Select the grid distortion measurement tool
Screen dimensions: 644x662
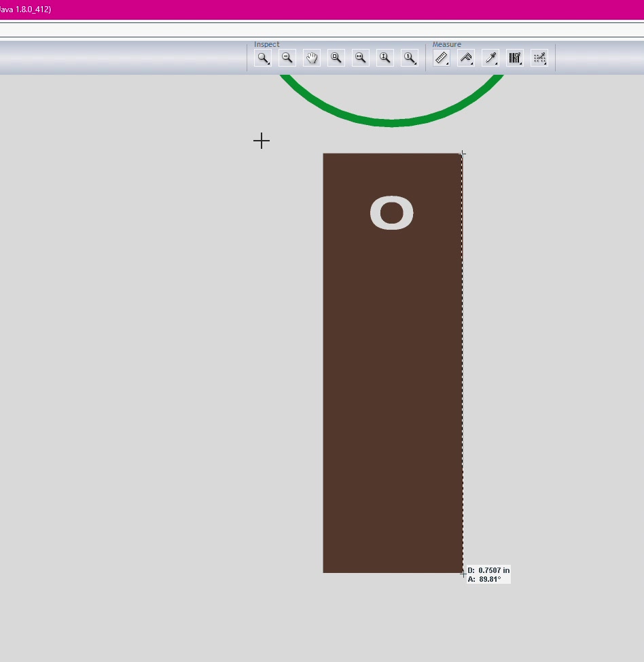point(539,58)
